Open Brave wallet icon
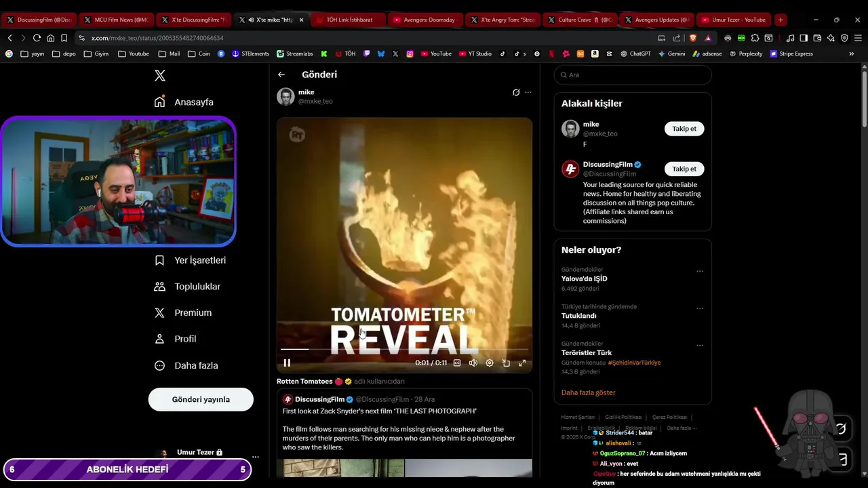The height and width of the screenshot is (488, 868). coord(817,38)
